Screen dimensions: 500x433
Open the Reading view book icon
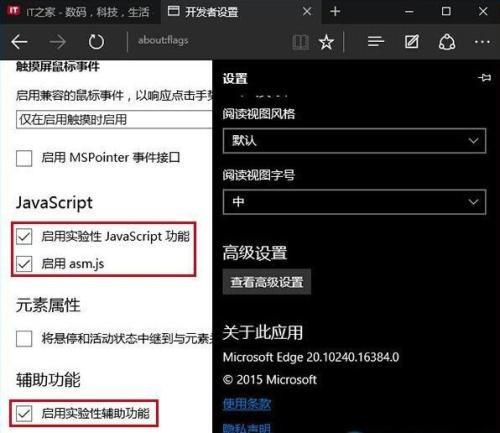coord(300,42)
